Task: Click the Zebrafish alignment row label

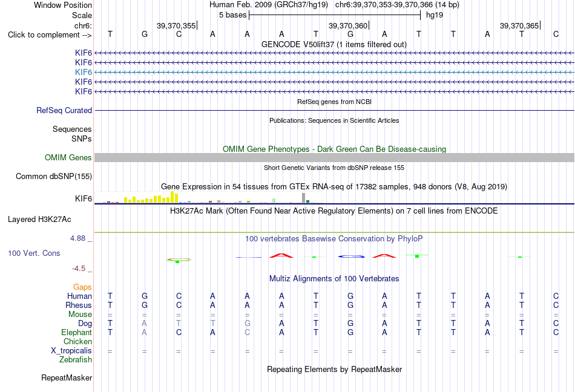Action: 76,360
